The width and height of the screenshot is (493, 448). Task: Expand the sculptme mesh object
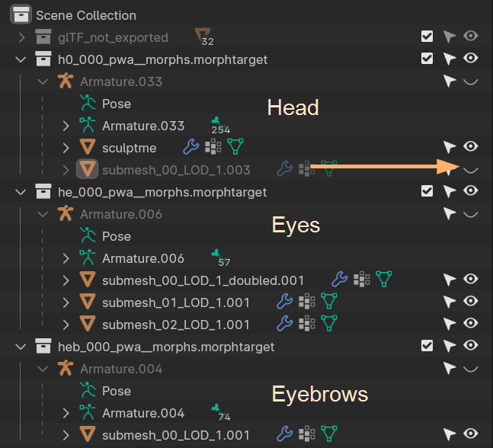(x=66, y=147)
